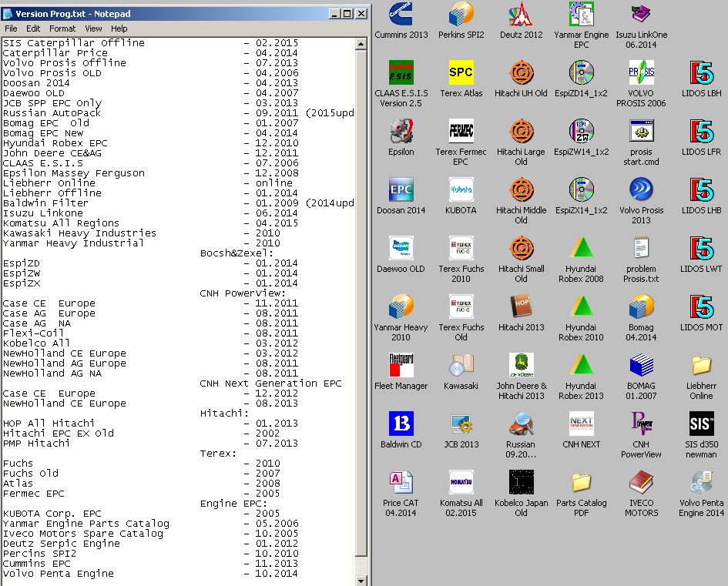
Task: Open the CLAAS E.S.I.S Version 2.5 icon
Action: (401, 73)
